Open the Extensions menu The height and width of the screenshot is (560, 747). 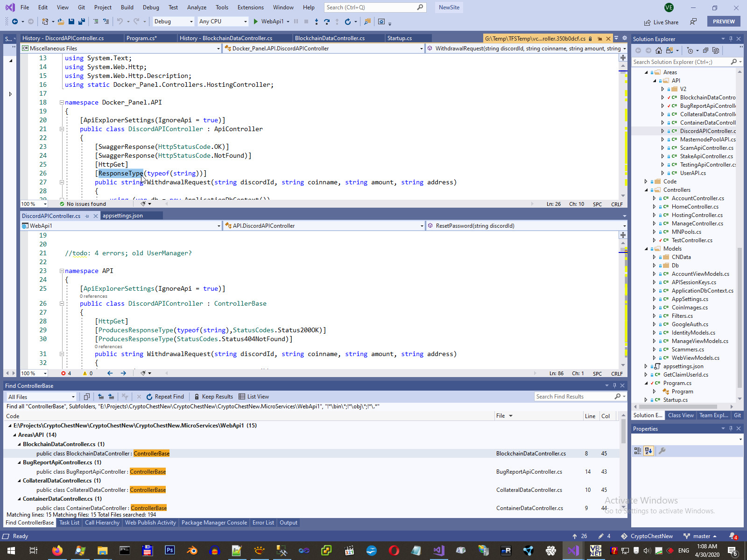point(251,7)
